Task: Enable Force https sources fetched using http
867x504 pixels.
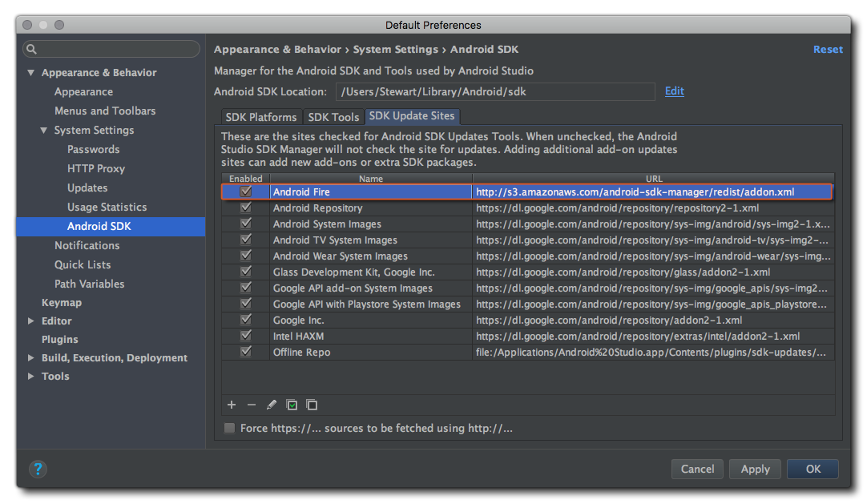Action: click(x=230, y=429)
